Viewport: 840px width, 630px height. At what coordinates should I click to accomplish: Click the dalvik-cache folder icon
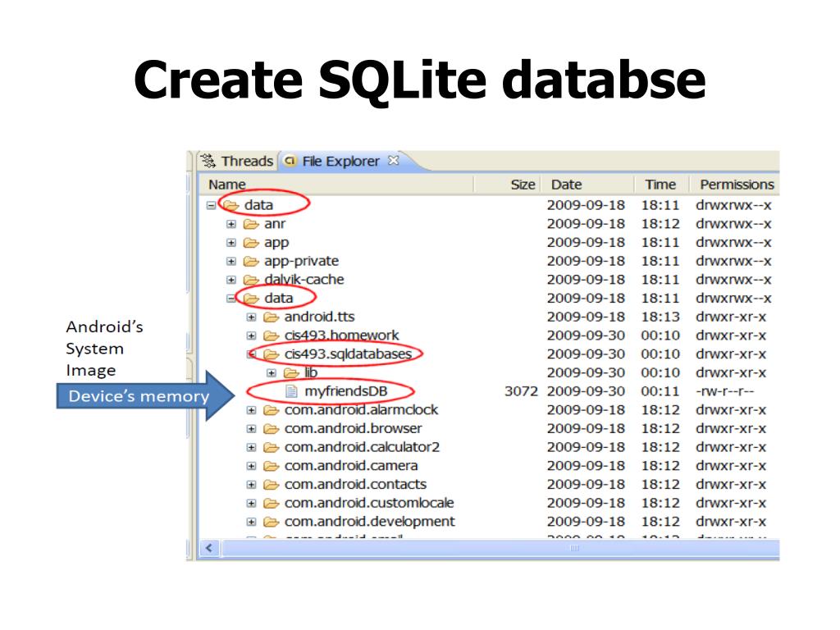pos(251,280)
